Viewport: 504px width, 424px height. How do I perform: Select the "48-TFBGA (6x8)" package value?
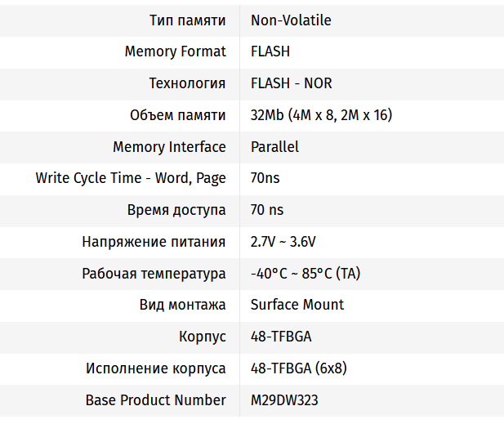pos(298,368)
